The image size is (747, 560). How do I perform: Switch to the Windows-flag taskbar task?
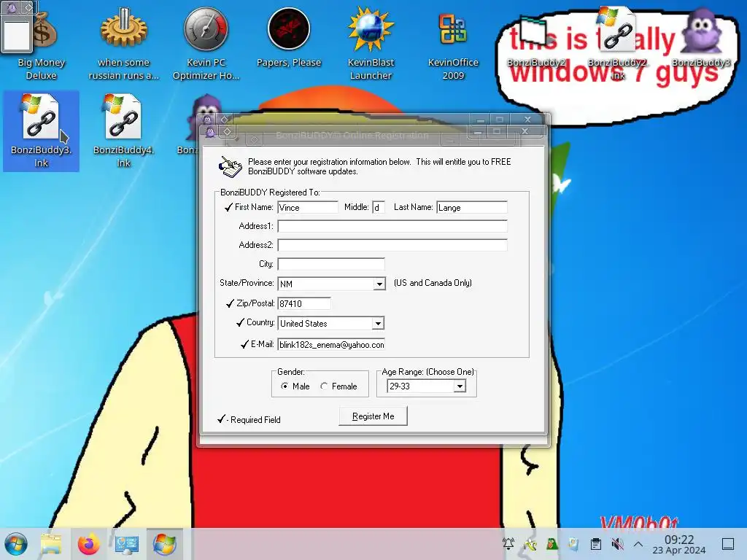pos(164,544)
